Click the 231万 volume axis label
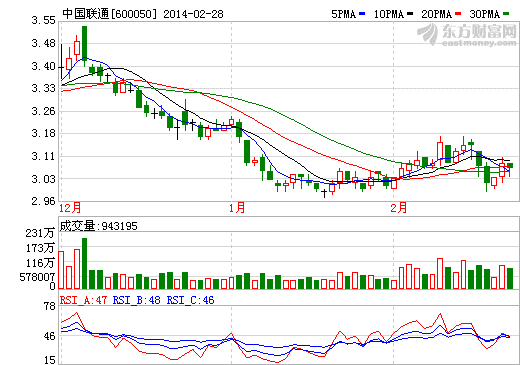The height and width of the screenshot is (365, 520). click(x=40, y=233)
